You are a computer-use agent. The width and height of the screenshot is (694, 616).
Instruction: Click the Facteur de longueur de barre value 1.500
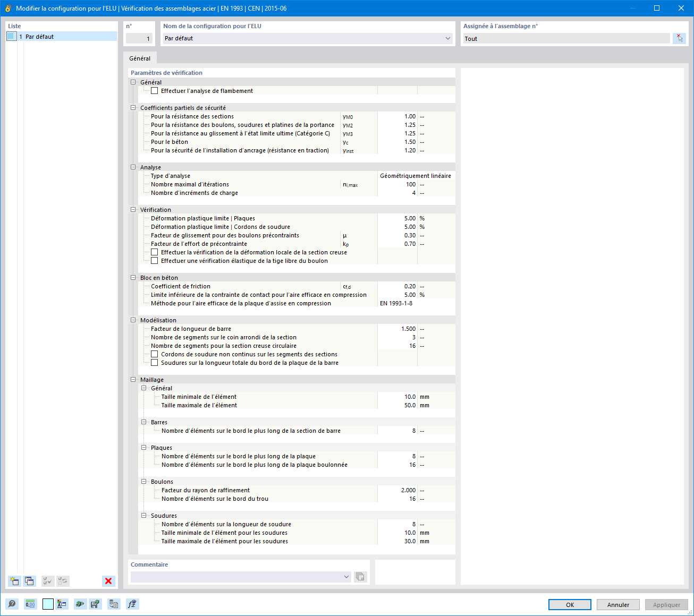397,329
